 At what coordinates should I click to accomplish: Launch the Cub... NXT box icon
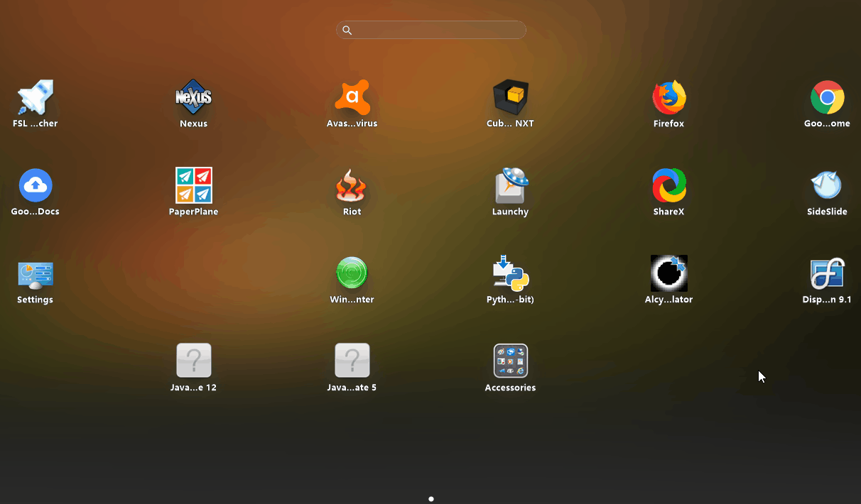point(511,97)
